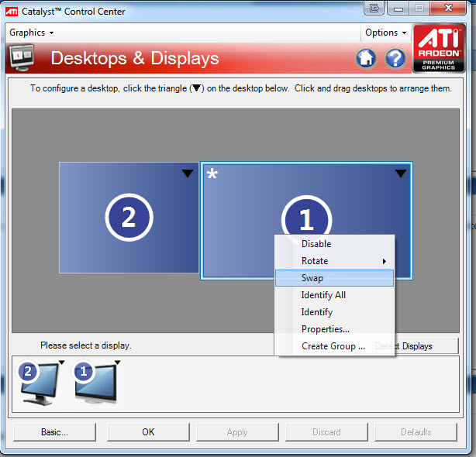Click the ATI icon in the title bar

tap(12, 12)
